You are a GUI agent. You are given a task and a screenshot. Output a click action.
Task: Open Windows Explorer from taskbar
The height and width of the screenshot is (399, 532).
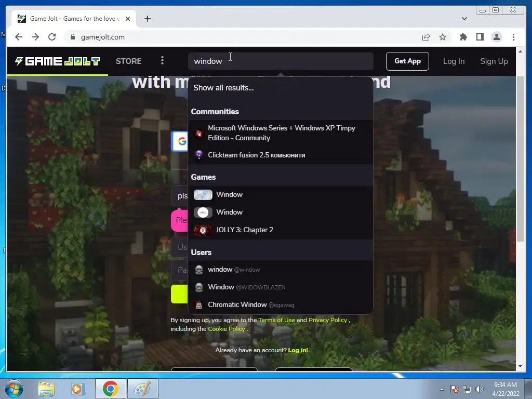click(x=46, y=389)
